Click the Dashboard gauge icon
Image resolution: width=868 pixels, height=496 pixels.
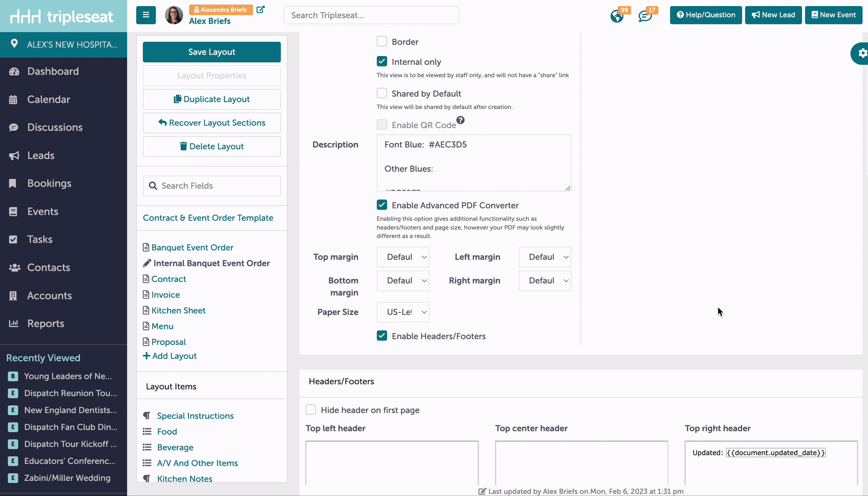coord(14,71)
